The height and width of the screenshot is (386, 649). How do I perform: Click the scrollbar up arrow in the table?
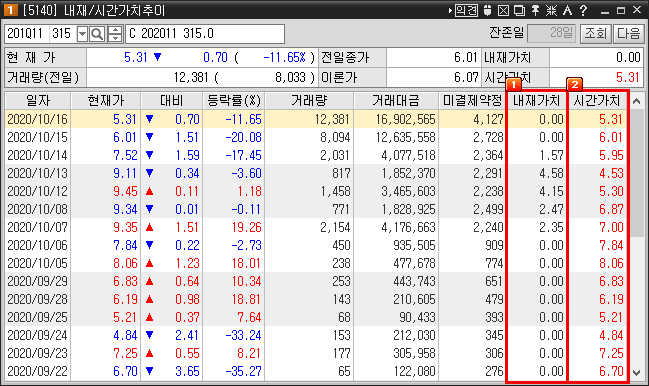click(x=637, y=101)
